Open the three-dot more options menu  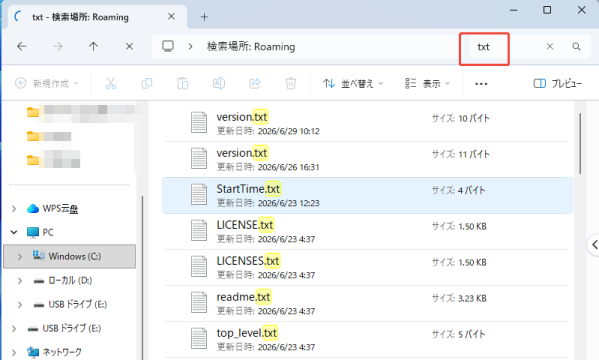481,84
